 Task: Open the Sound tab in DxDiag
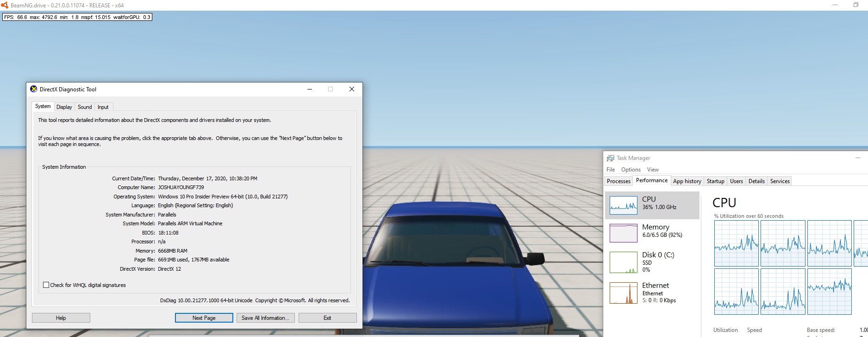[85, 107]
